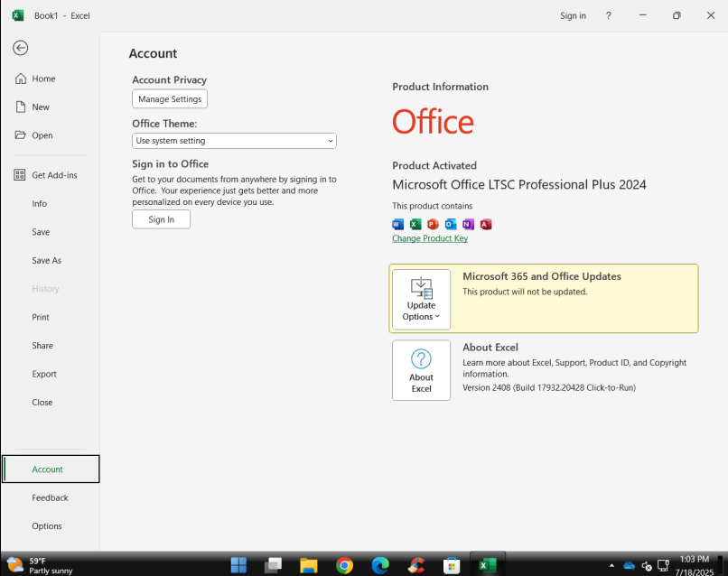The image size is (728, 576).
Task: Launch File Explorer from taskbar
Action: click(x=308, y=565)
